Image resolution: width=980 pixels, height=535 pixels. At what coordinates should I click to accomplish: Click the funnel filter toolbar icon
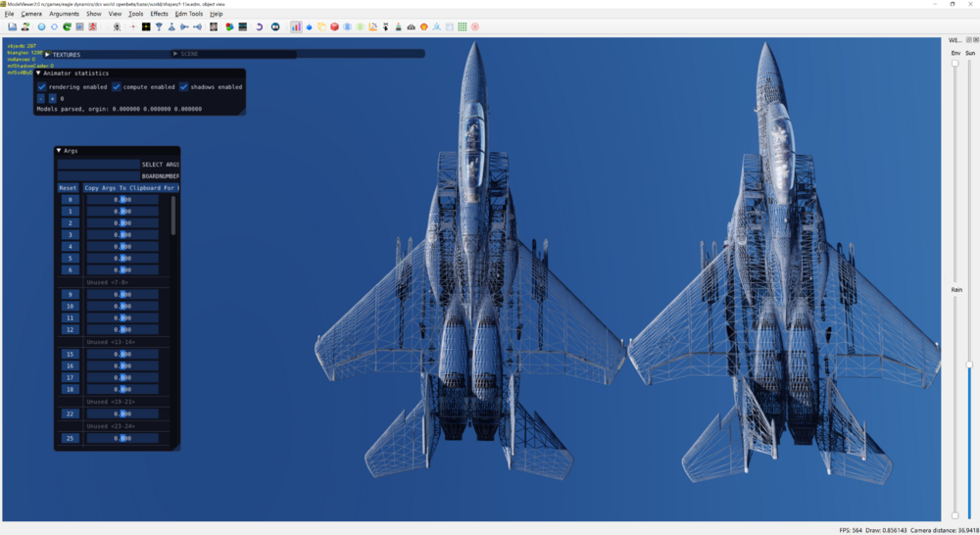[x=159, y=26]
